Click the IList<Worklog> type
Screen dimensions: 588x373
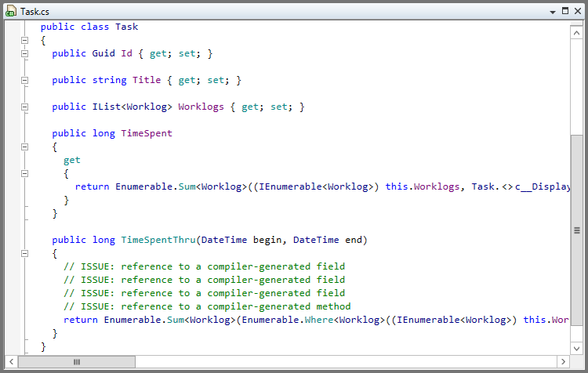point(132,107)
